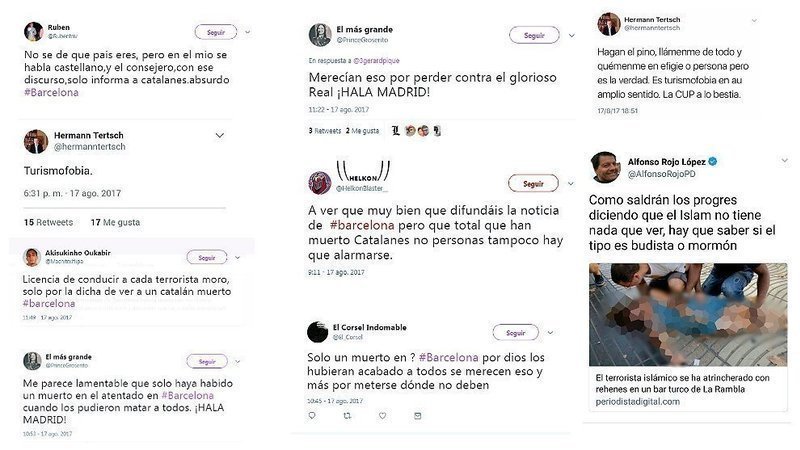This screenshot has width=800, height=450.
Task: Follow El más grande via top Seguir button
Action: tap(534, 35)
